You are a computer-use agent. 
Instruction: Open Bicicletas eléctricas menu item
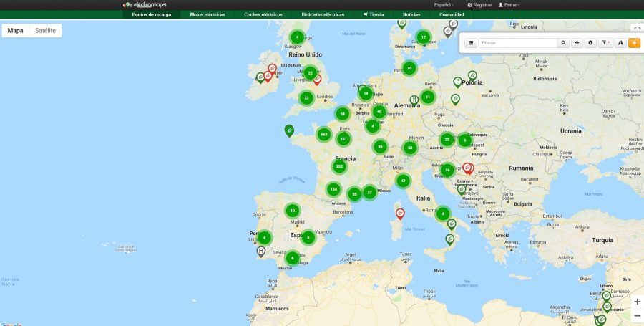tap(323, 15)
